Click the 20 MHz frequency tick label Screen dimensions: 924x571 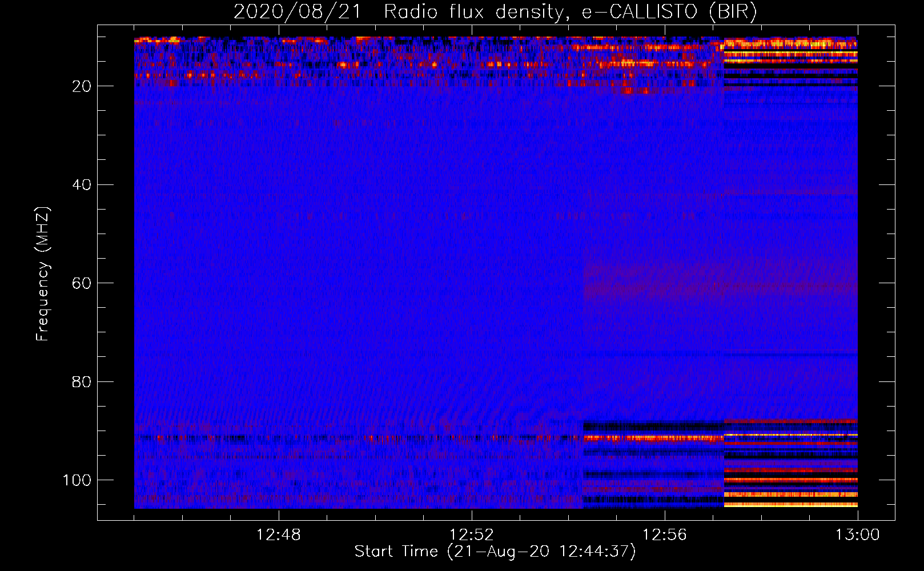point(82,86)
